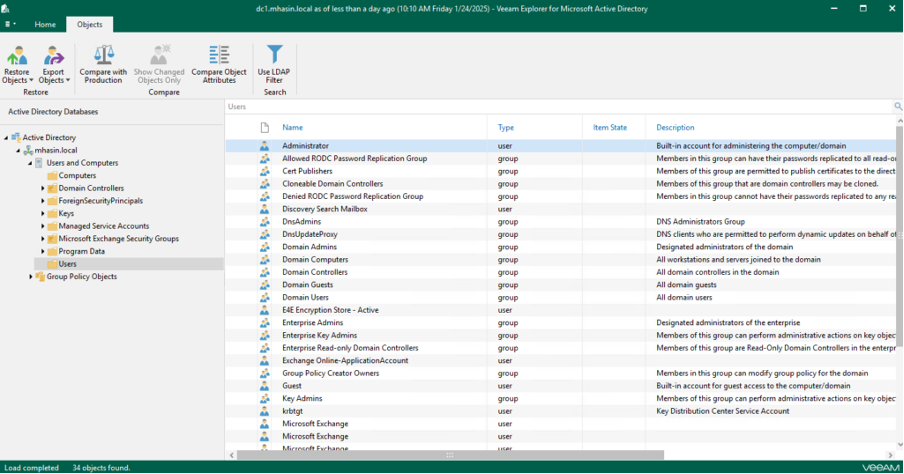This screenshot has width=904, height=474.
Task: Click Compare with Production scales icon
Action: (x=103, y=55)
